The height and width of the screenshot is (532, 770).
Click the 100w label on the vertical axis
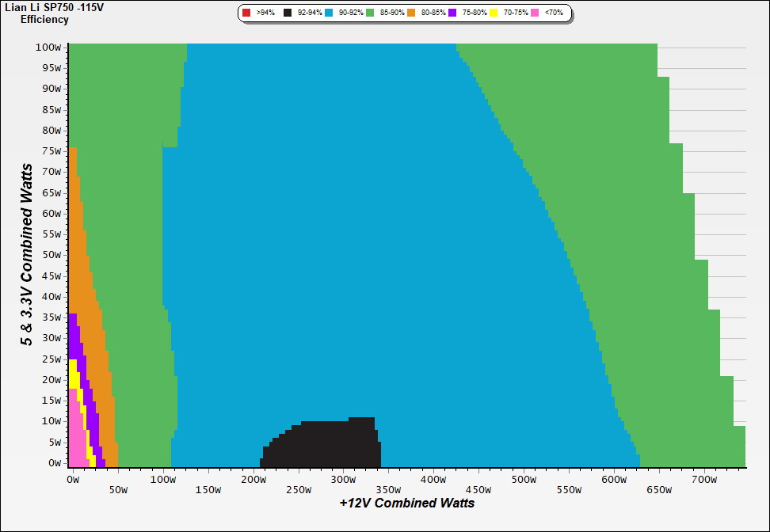tap(48, 47)
